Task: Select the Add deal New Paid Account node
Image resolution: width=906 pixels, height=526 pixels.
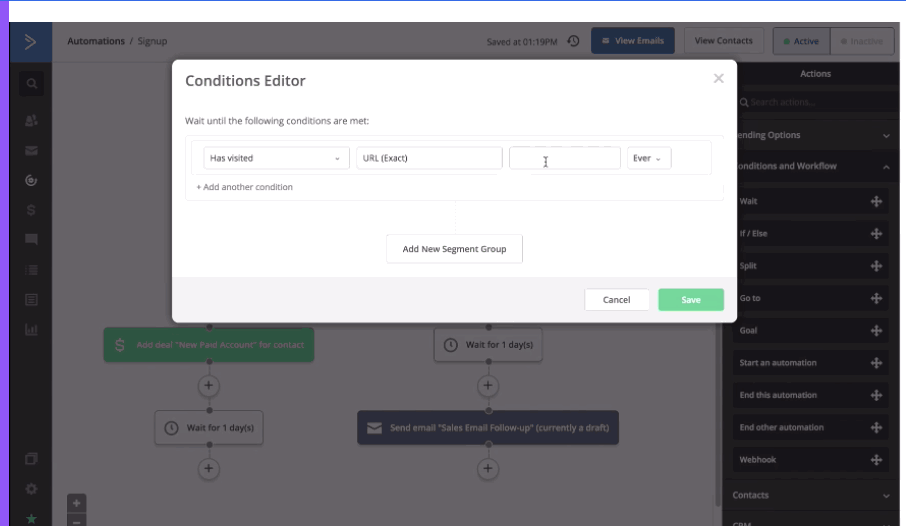Action: pyautogui.click(x=209, y=345)
